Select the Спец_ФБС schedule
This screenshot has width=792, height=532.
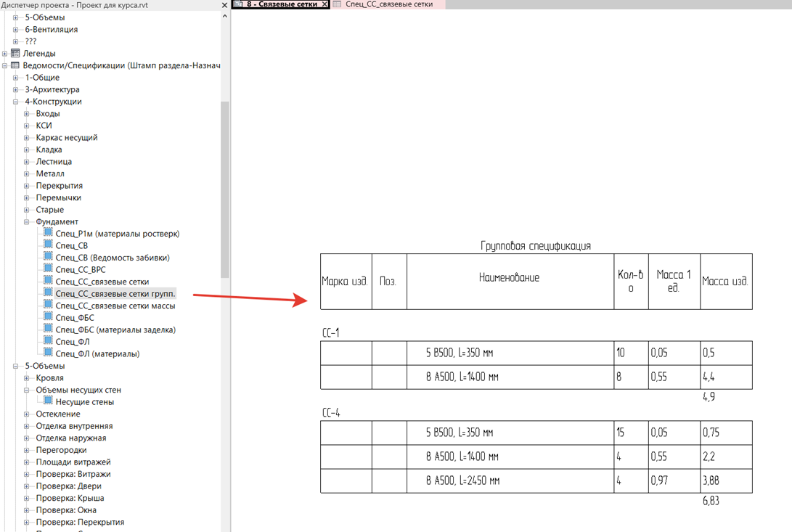(75, 318)
